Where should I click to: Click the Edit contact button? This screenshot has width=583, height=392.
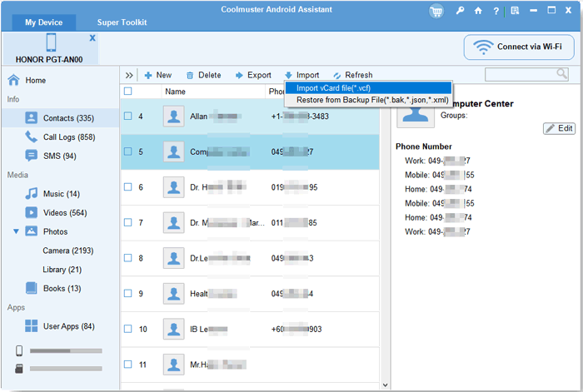coord(559,128)
